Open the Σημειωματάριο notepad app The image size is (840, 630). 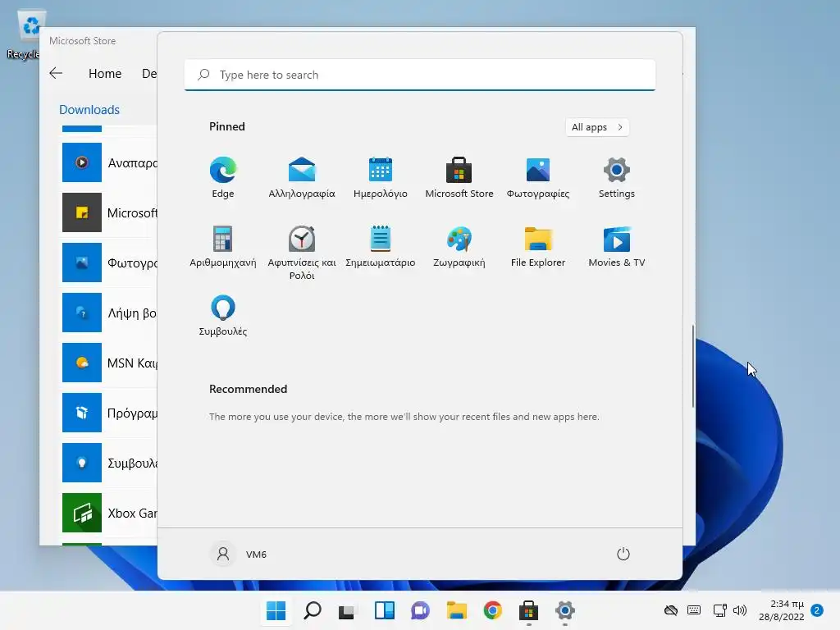pos(381,246)
